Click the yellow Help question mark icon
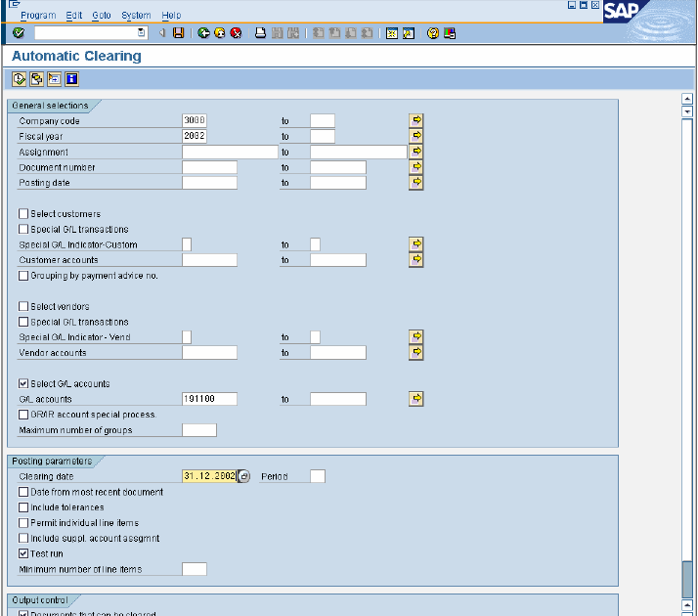This screenshot has height=616, width=698. tap(433, 33)
